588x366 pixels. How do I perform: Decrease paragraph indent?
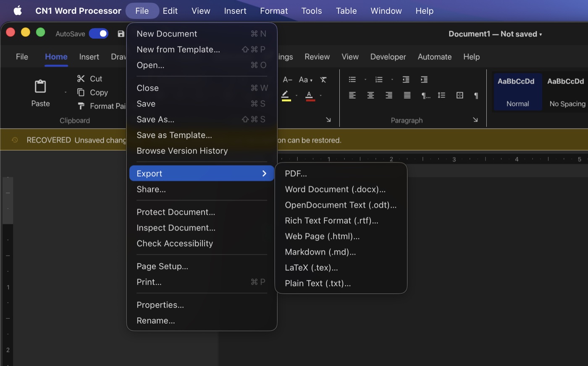406,79
